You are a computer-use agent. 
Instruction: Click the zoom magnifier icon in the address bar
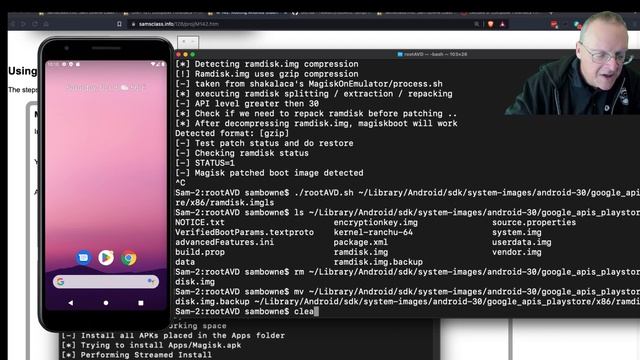pos(476,24)
